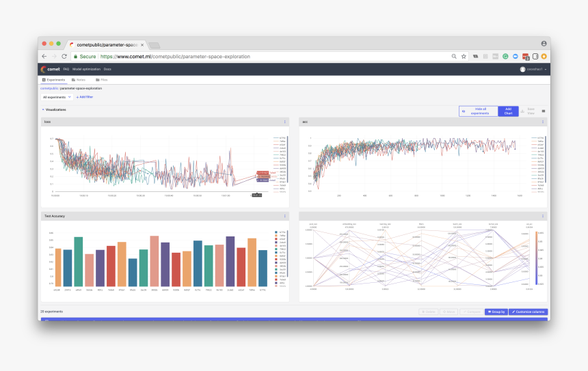
Task: Click the hamburger layout icon near Save View
Action: coord(544,111)
